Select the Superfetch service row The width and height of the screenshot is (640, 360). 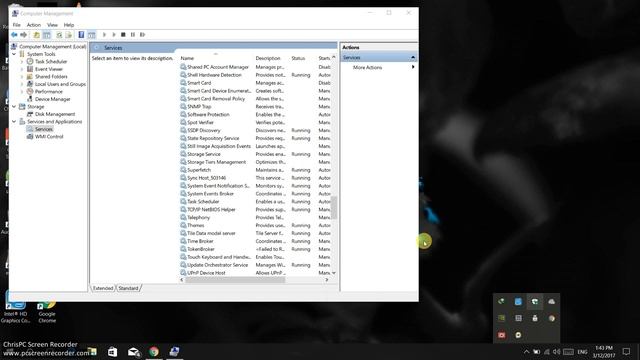click(255, 170)
